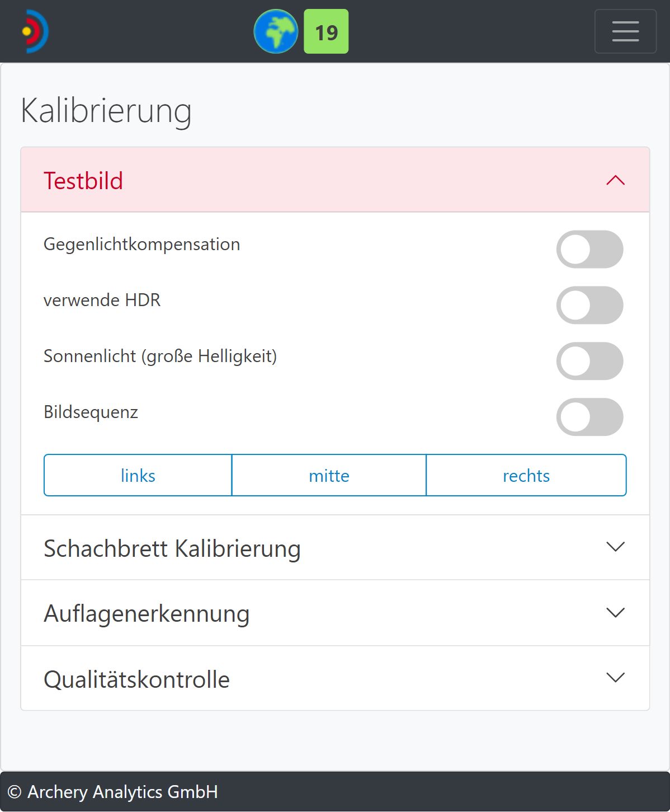Viewport: 670px width, 812px height.
Task: Open the Schachbrett Kalibrierung section title
Action: (172, 548)
